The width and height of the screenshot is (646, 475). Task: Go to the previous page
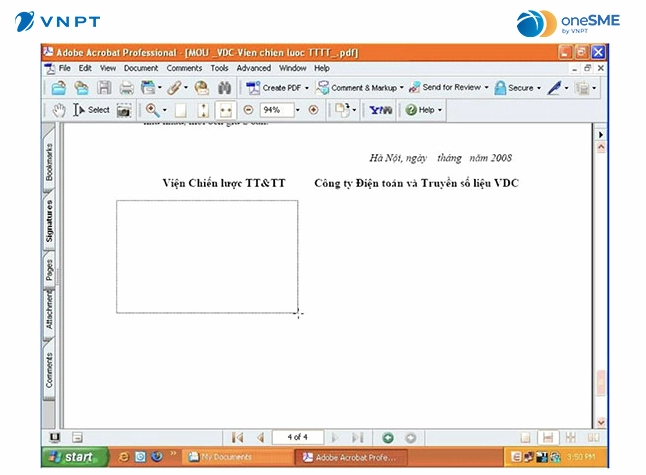(260, 438)
